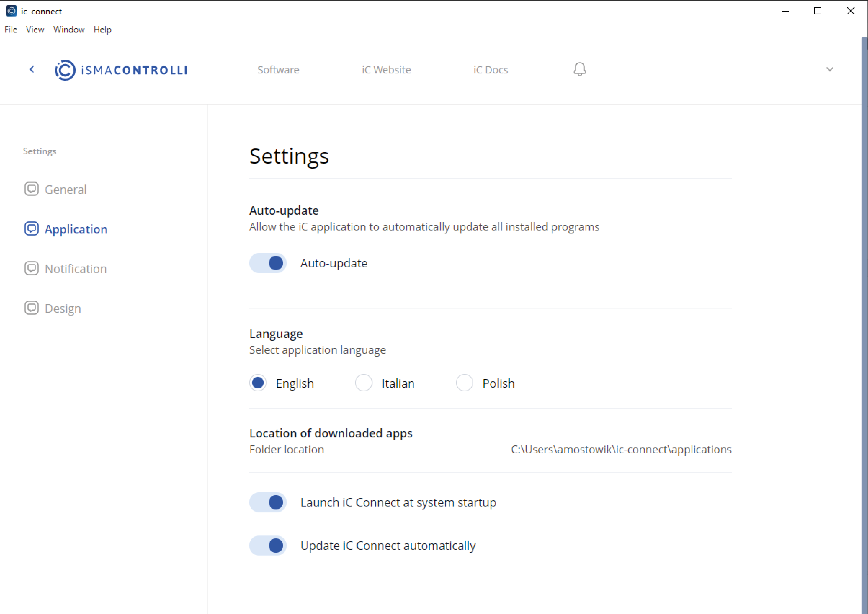Open the View menu
Screen dimensions: 868x614
coord(35,29)
